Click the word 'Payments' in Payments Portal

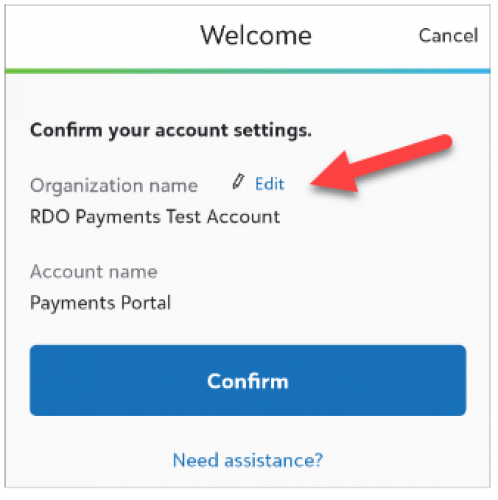tap(72, 303)
